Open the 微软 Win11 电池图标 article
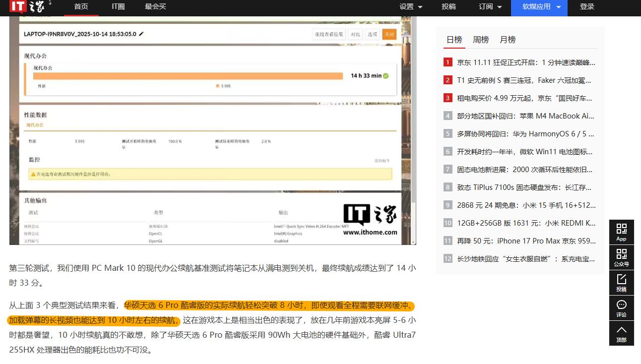Image resolution: width=641 pixels, height=364 pixels. (525, 152)
